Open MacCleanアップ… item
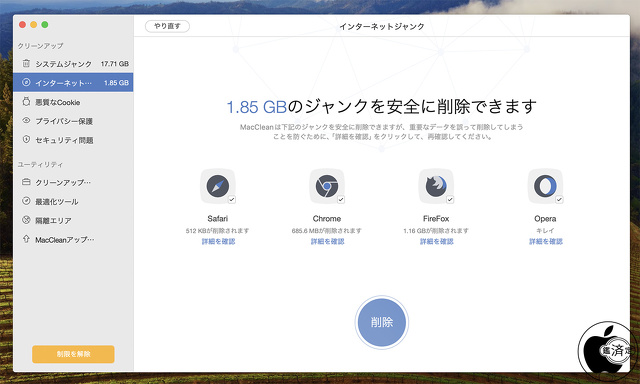The image size is (640, 384). click(x=73, y=240)
